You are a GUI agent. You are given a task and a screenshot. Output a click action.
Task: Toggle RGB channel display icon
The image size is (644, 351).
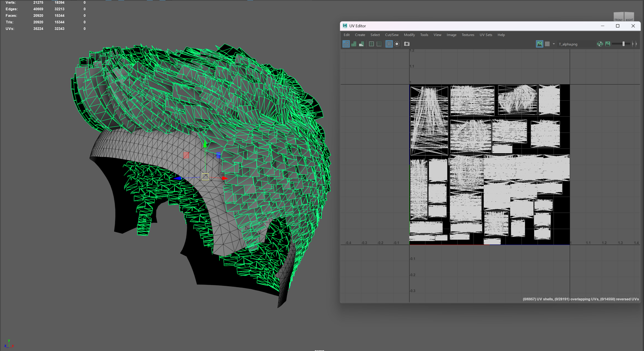pyautogui.click(x=600, y=44)
